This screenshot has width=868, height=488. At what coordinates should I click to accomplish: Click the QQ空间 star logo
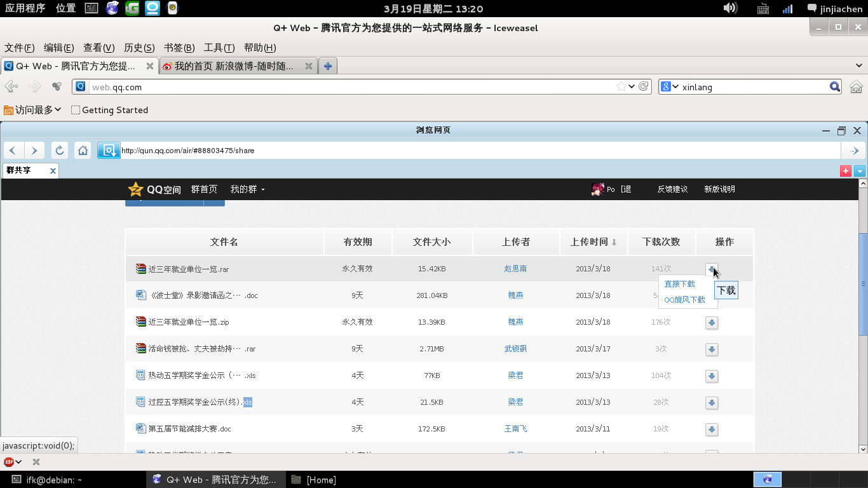click(135, 189)
